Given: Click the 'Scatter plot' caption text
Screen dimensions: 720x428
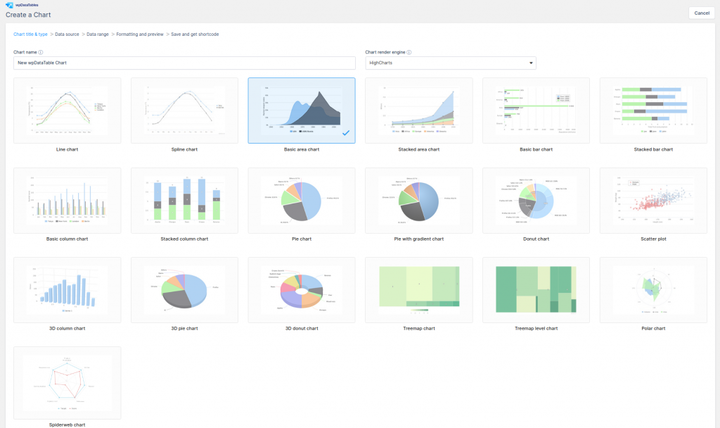Looking at the screenshot, I should pos(653,239).
